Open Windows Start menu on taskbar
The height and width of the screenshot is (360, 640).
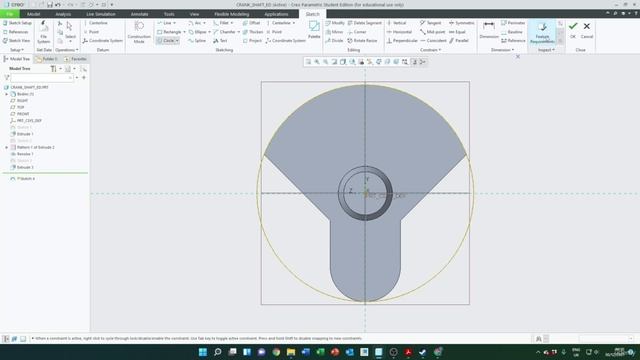(203, 352)
